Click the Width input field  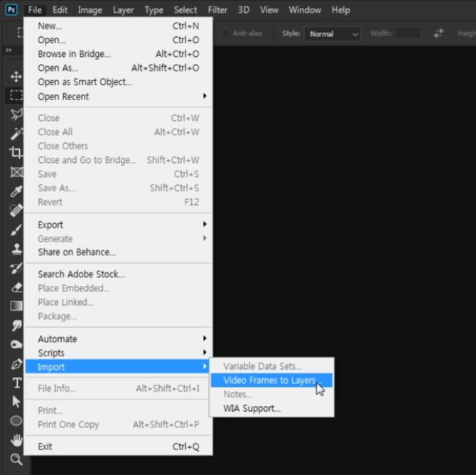coord(409,33)
